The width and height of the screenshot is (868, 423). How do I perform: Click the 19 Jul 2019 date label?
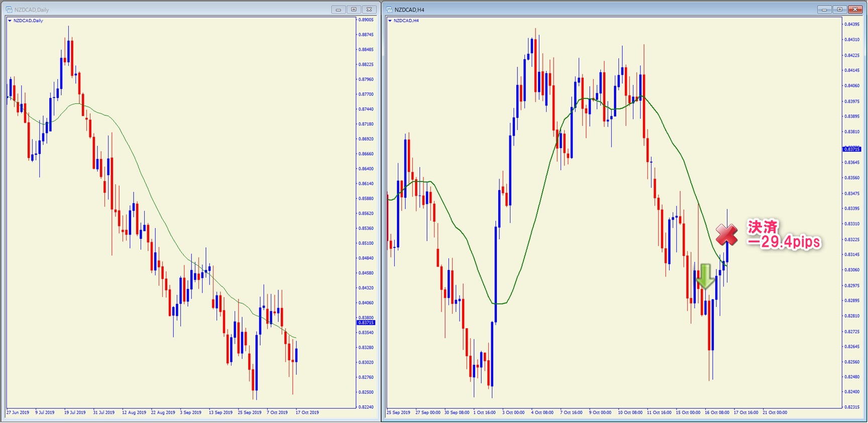pos(75,412)
